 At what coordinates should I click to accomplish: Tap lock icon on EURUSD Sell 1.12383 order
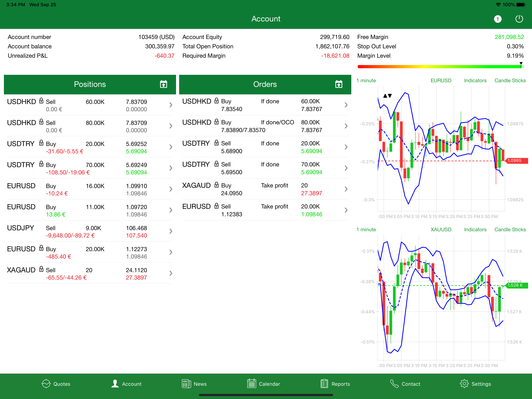(217, 206)
